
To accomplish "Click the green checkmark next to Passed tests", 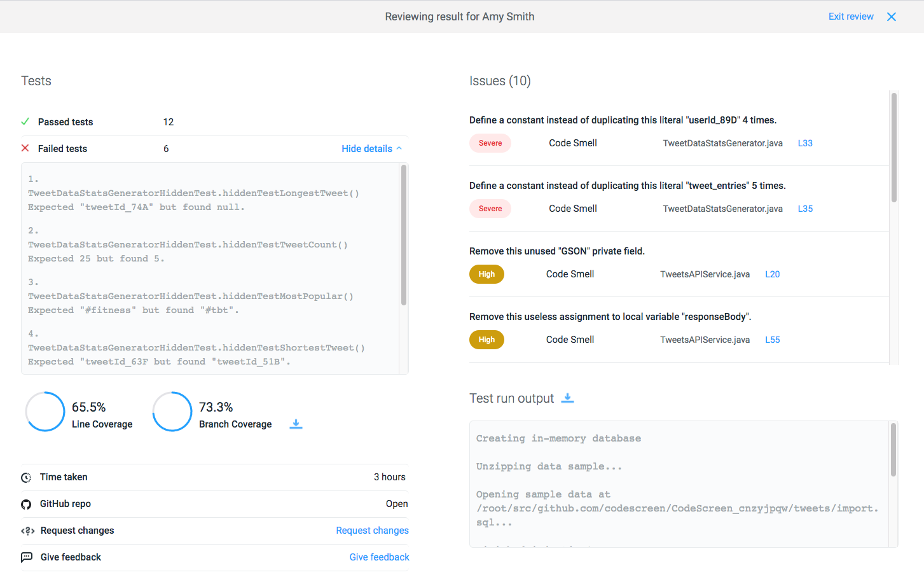I will tap(25, 121).
